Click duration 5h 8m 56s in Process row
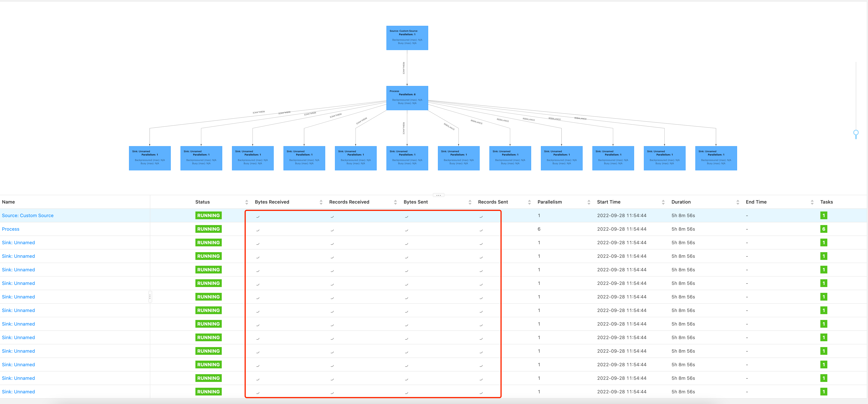 683,229
